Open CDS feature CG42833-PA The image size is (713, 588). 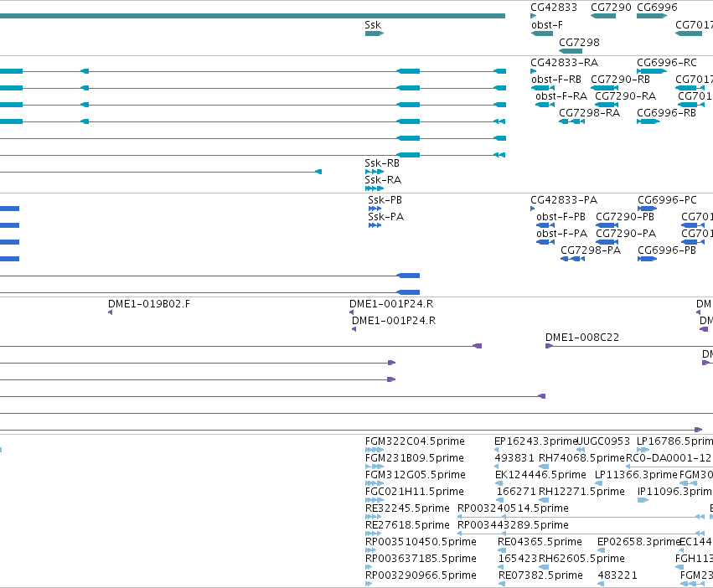coord(564,200)
